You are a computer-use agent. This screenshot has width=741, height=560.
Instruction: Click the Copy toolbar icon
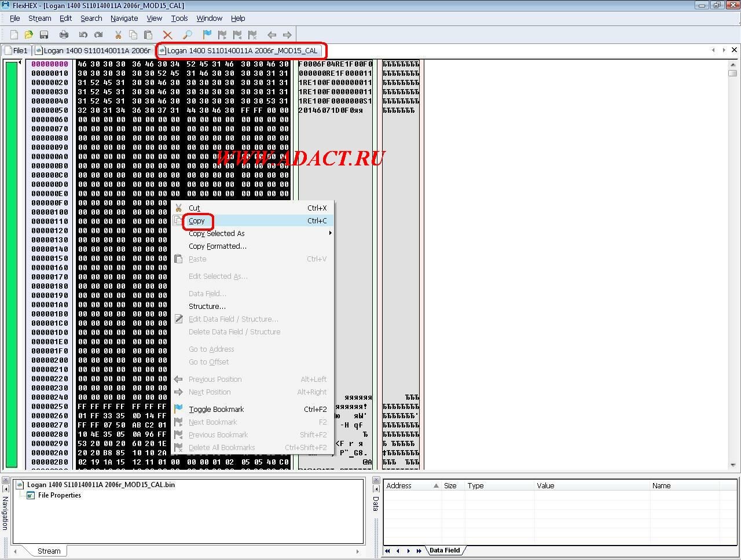[x=133, y=35]
